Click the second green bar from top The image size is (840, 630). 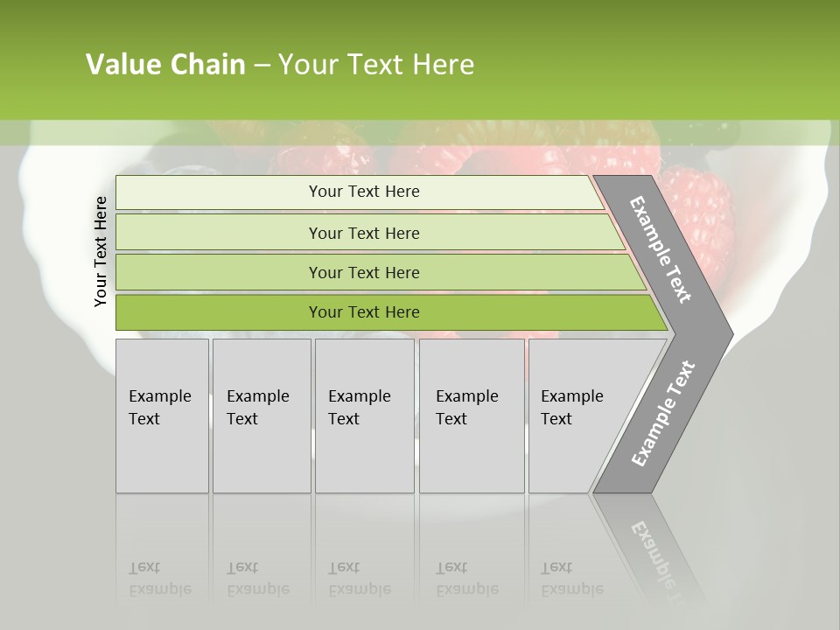(x=363, y=233)
